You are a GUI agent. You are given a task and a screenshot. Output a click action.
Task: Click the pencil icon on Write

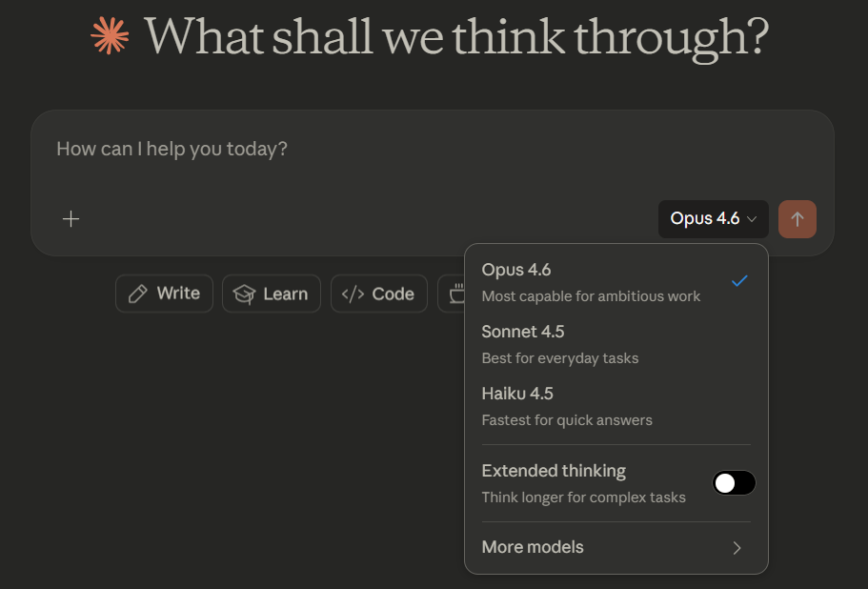(138, 294)
